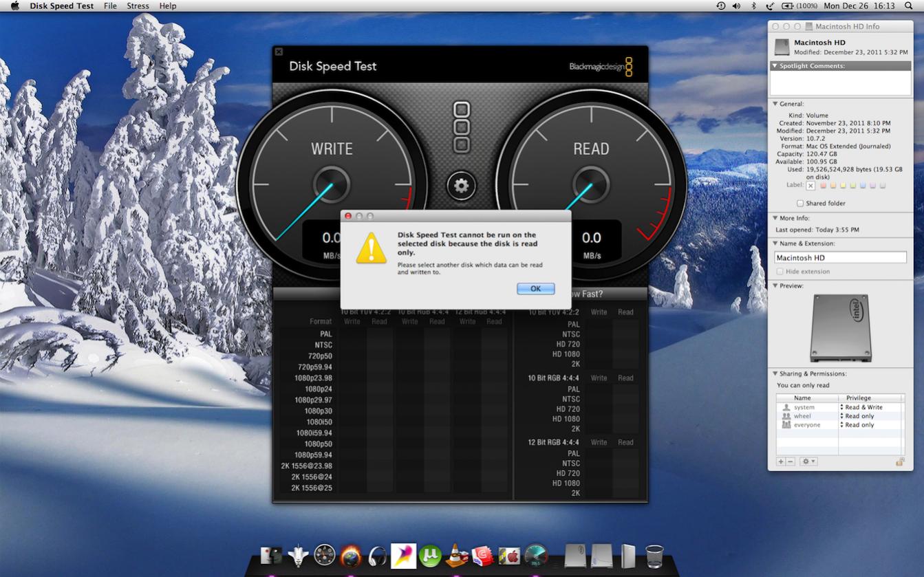Apply the orange label color

click(x=833, y=186)
